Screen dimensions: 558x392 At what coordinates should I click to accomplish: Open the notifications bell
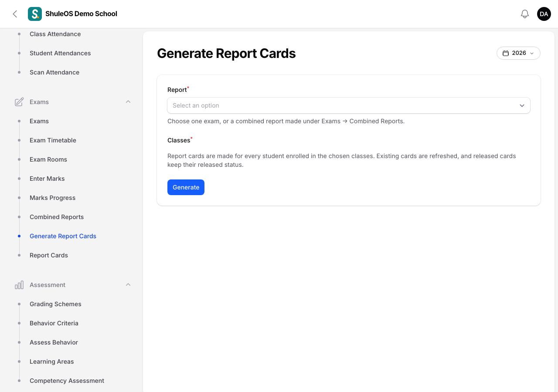click(x=525, y=14)
